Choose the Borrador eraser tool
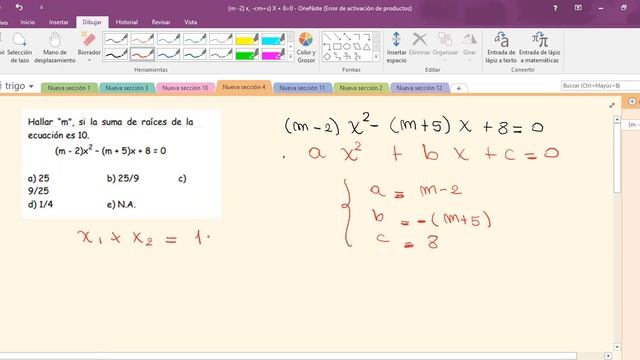Screen dimensions: 640x360 click(89, 43)
